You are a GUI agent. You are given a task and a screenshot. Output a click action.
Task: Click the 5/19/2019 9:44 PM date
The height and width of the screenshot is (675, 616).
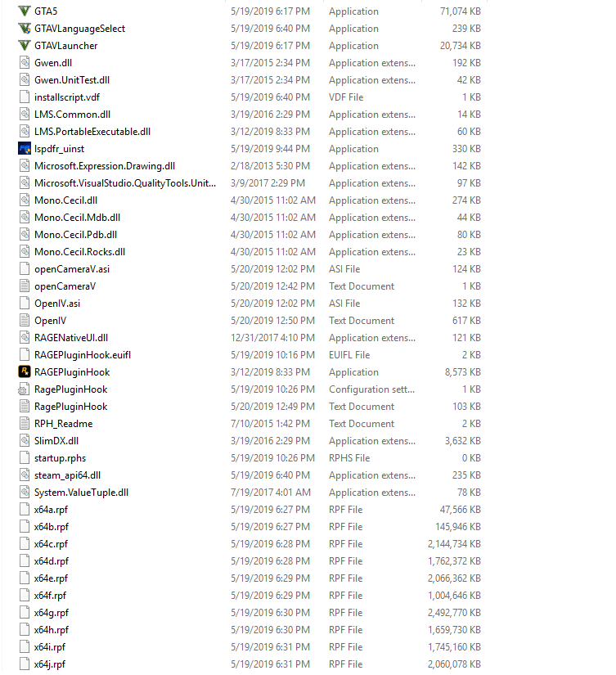tap(270, 149)
